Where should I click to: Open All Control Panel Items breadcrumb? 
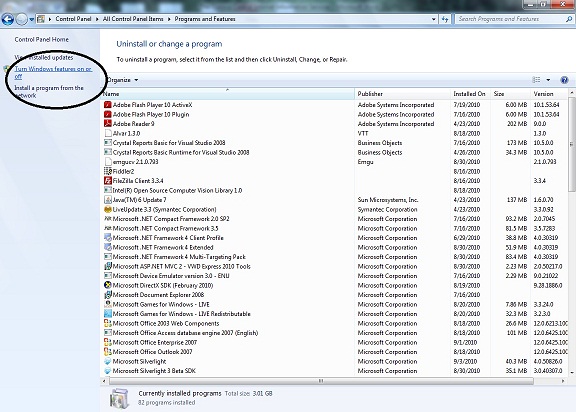click(x=133, y=19)
